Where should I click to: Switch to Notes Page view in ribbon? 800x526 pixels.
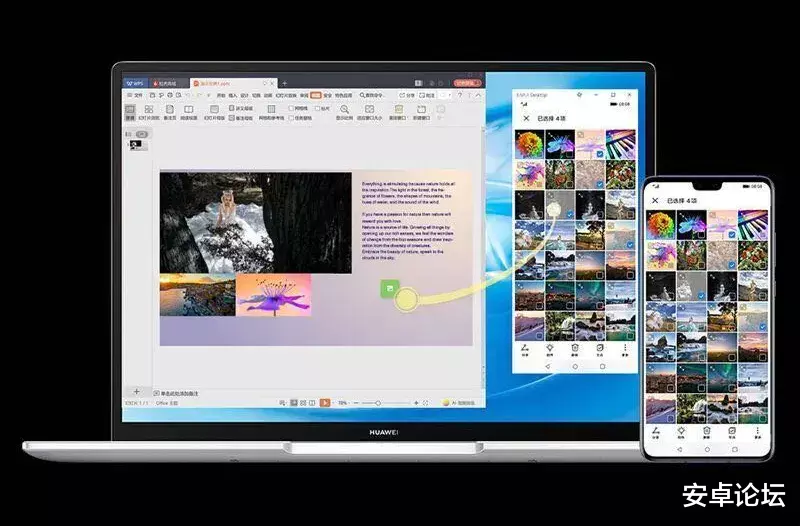tap(169, 112)
